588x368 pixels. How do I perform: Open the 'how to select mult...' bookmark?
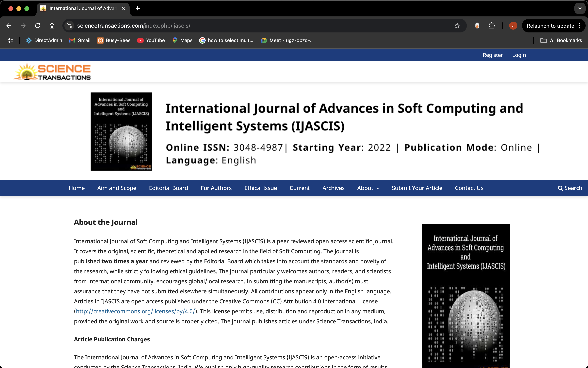(x=226, y=40)
